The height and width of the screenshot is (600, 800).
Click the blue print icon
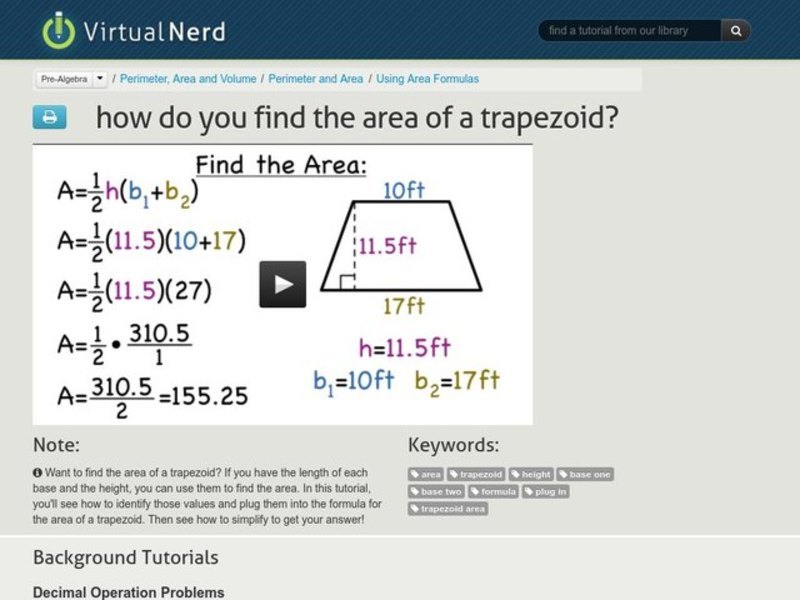point(47,117)
